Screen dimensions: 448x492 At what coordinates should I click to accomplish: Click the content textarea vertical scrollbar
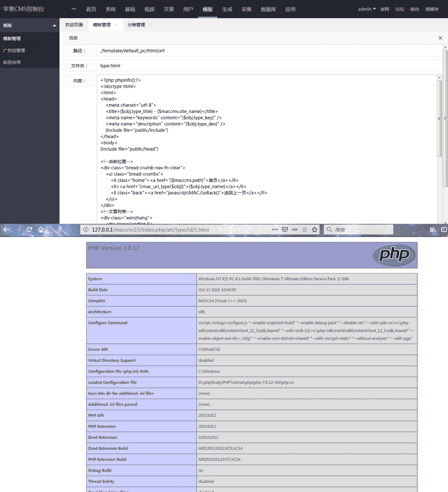pyautogui.click(x=439, y=119)
